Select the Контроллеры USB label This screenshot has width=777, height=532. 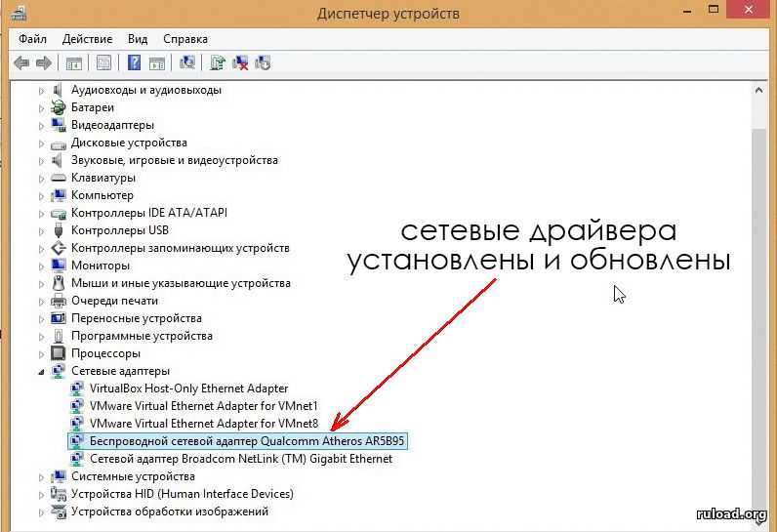[x=120, y=230]
